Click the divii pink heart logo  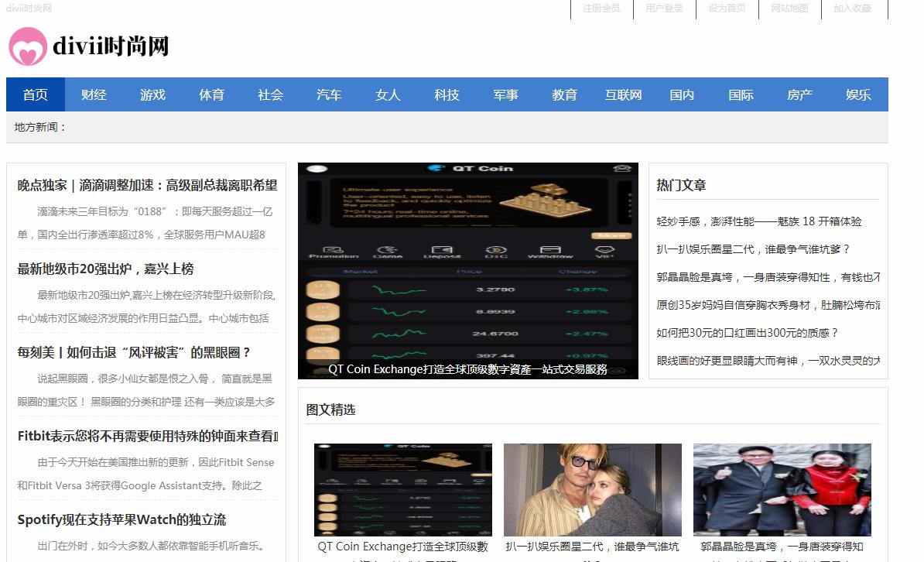(x=28, y=46)
